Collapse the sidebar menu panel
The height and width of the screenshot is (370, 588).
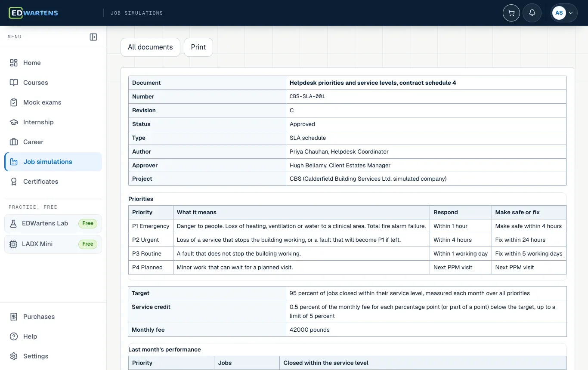(x=93, y=37)
